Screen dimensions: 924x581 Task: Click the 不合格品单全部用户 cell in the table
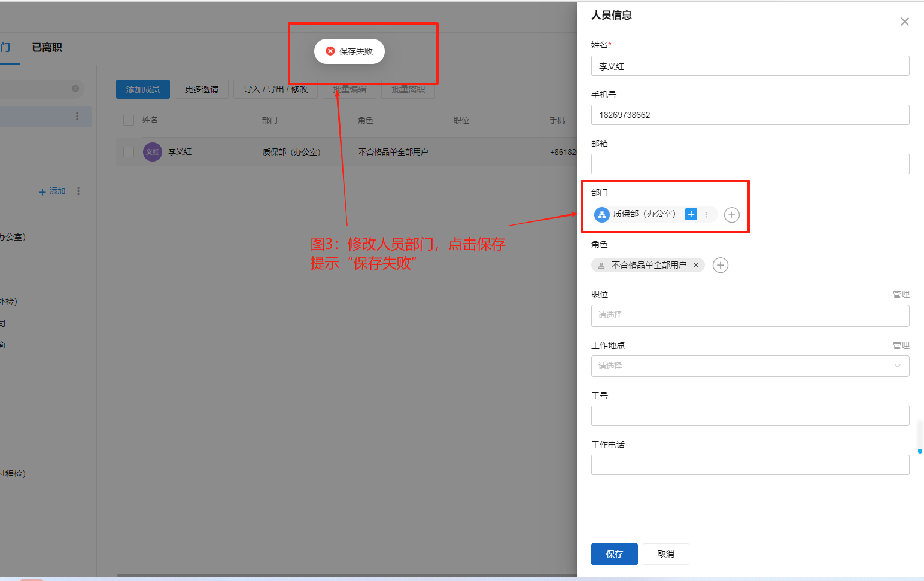pos(393,152)
